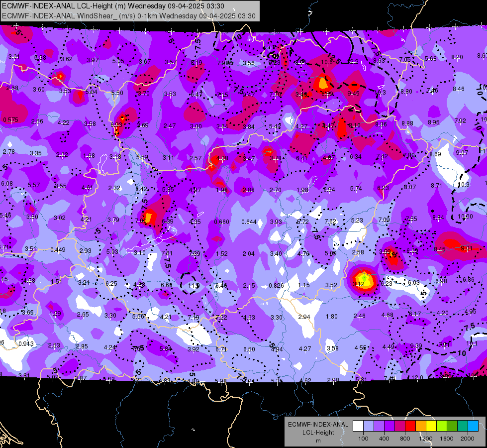Click the white legend swatch below 100

[358, 426]
